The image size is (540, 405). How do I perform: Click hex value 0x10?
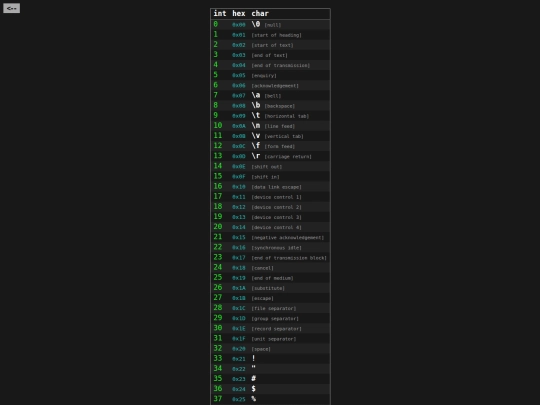[239, 187]
